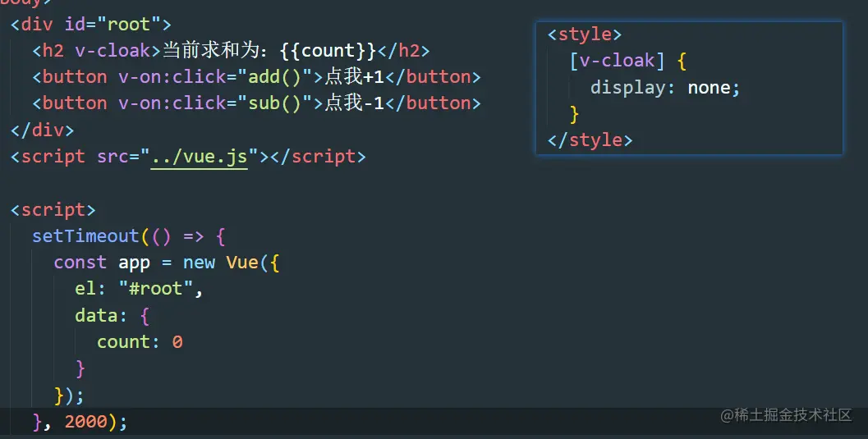
Task: Click the {{count}} interpolation text
Action: click(328, 51)
